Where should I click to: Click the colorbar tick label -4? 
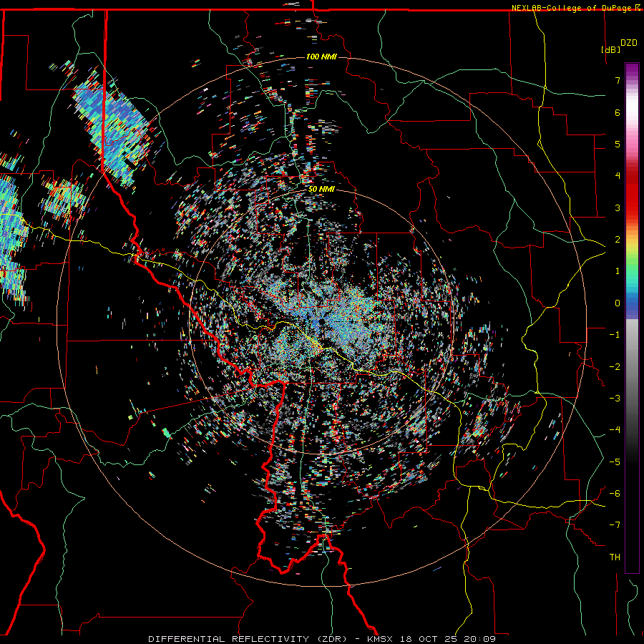point(615,430)
